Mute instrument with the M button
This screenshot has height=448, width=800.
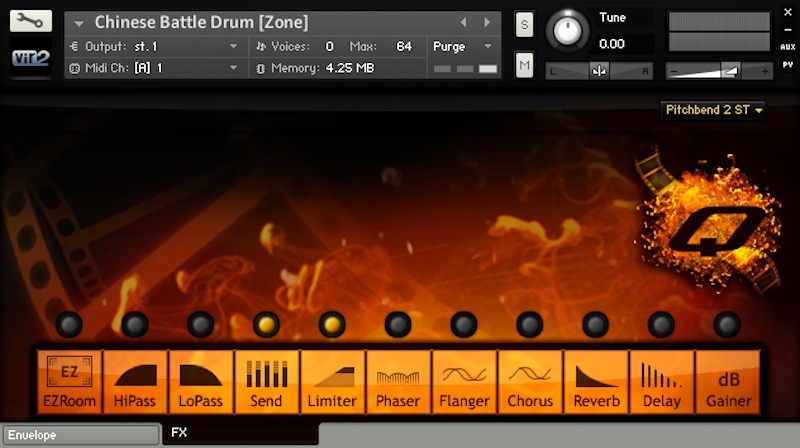coord(525,66)
